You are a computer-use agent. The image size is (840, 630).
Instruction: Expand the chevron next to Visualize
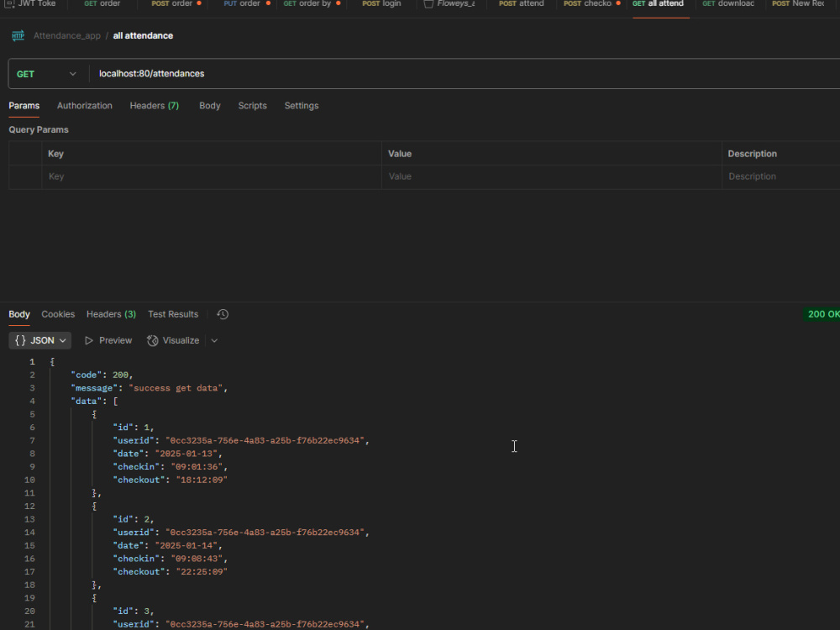[x=214, y=341]
